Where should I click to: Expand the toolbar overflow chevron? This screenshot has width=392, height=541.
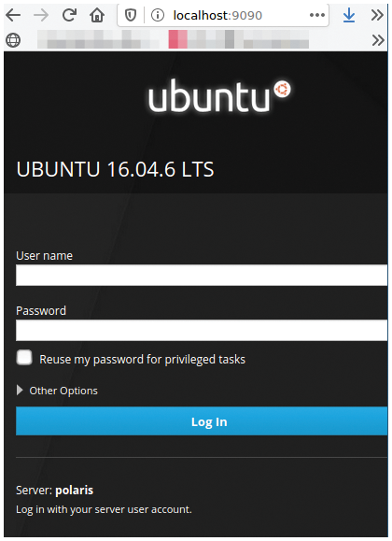click(x=377, y=15)
